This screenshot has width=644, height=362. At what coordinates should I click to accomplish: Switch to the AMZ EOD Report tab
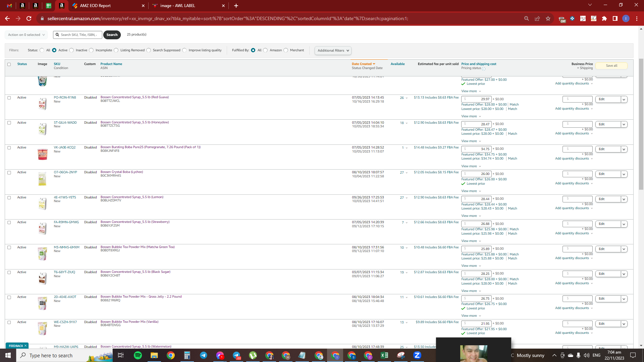click(x=108, y=6)
